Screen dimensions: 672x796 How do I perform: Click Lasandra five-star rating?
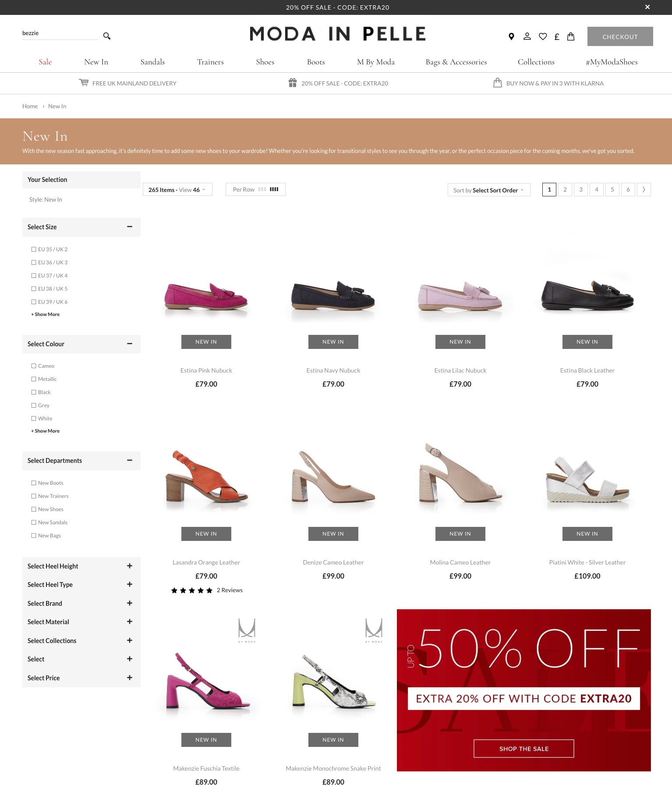[192, 590]
